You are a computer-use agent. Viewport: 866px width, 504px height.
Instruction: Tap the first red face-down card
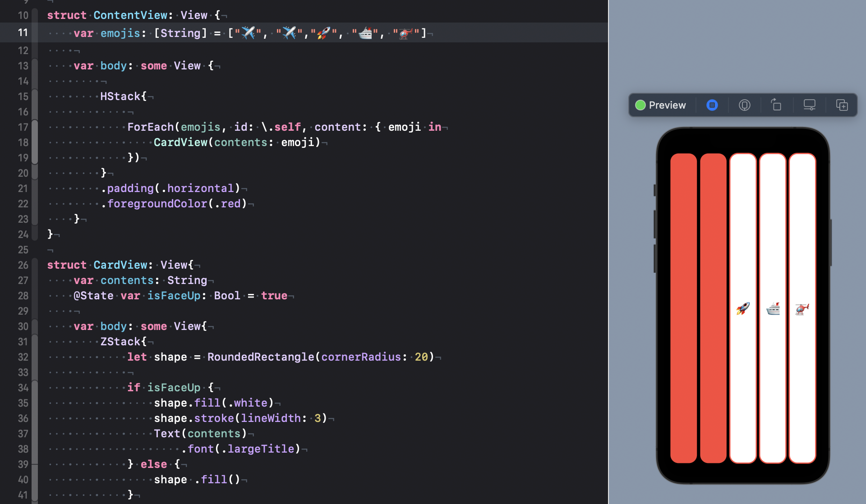click(x=683, y=308)
